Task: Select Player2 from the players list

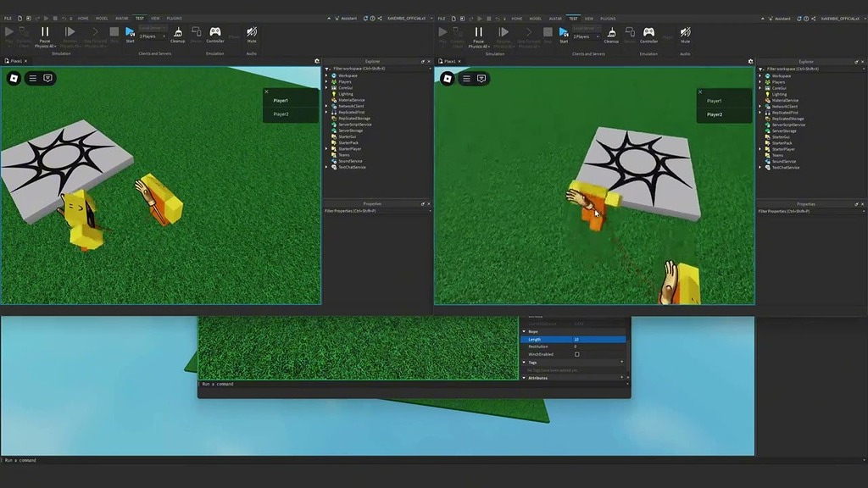Action: pyautogui.click(x=280, y=114)
